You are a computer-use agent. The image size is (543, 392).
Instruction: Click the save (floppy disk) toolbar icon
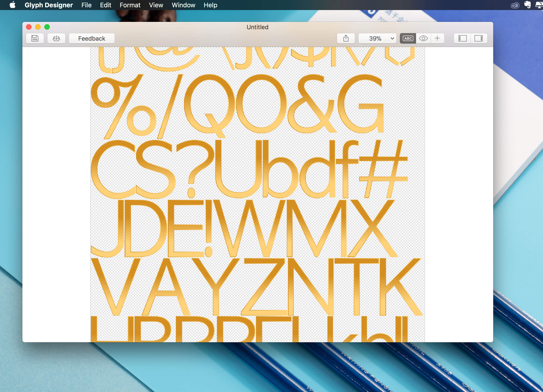pos(35,39)
